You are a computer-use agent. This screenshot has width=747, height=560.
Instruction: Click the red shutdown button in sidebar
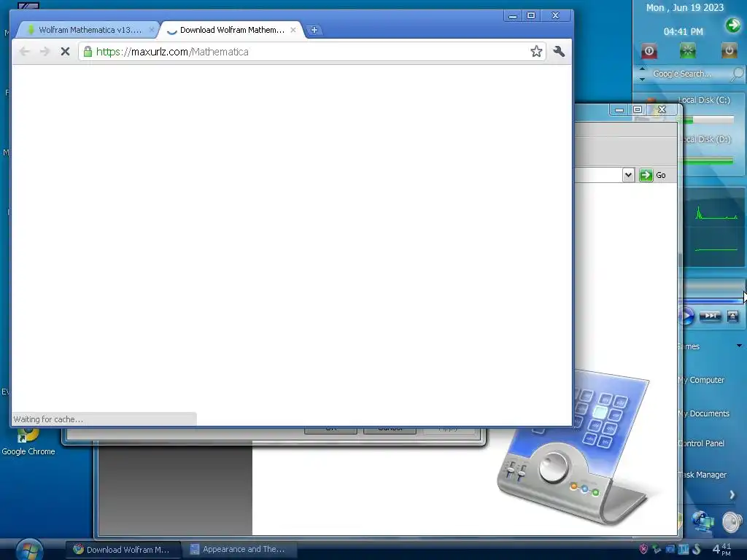[x=649, y=50]
